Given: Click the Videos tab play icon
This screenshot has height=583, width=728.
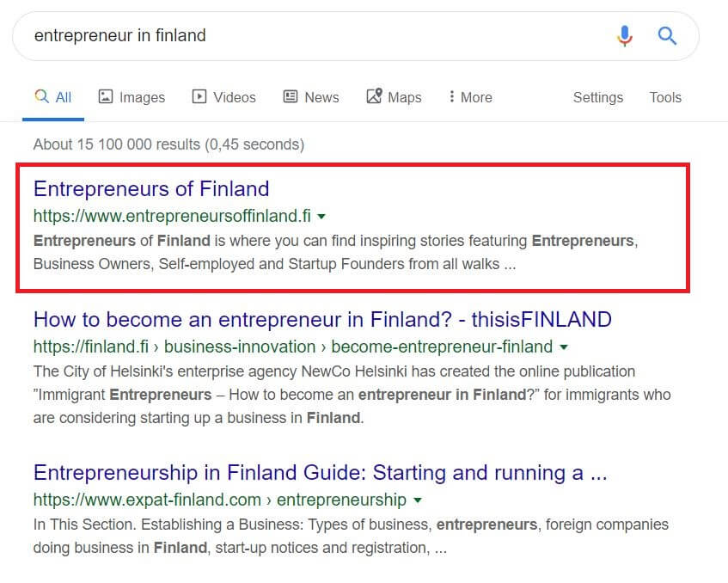Looking at the screenshot, I should tap(199, 96).
